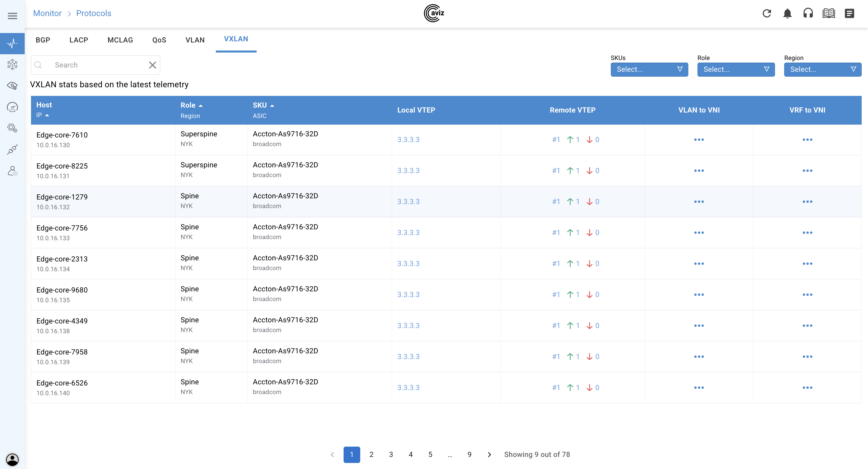
Task: Open the eye visibility sidebar icon
Action: click(12, 86)
